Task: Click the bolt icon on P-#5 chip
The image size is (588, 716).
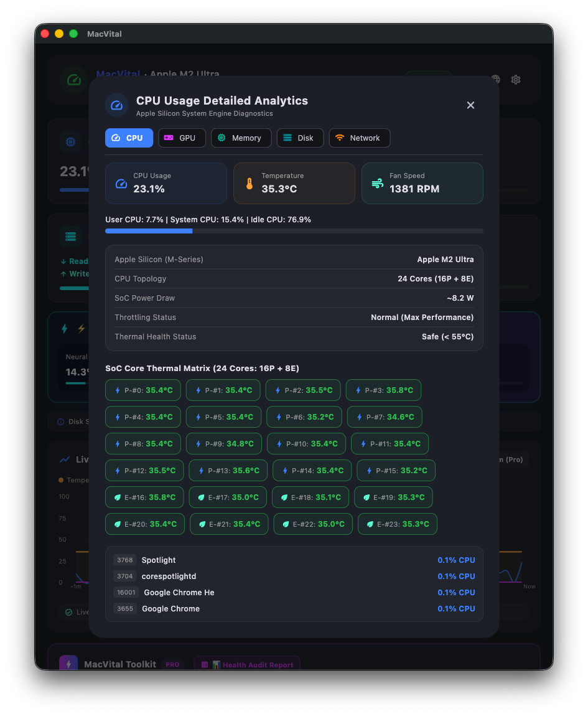Action: point(198,417)
